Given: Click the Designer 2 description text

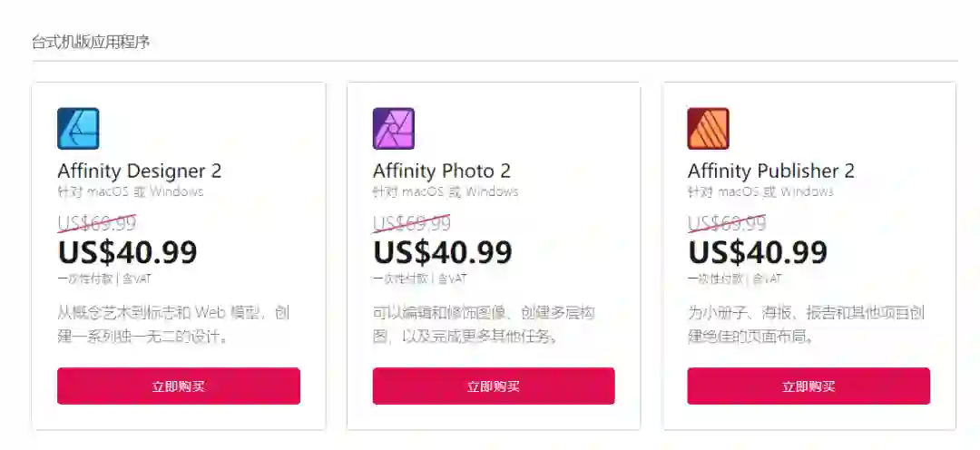Looking at the screenshot, I should pos(172,325).
